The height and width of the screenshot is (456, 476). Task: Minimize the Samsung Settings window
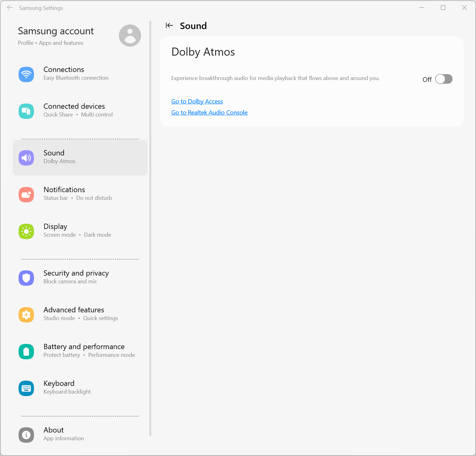(x=422, y=8)
